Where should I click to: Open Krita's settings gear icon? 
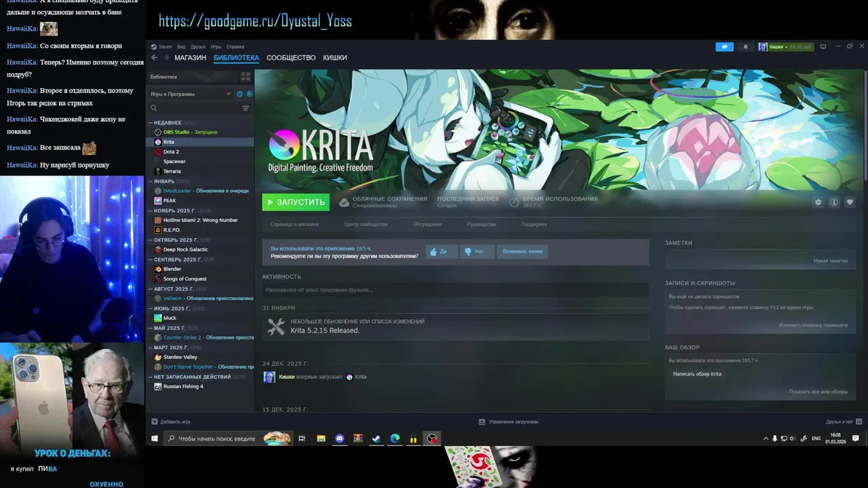818,202
